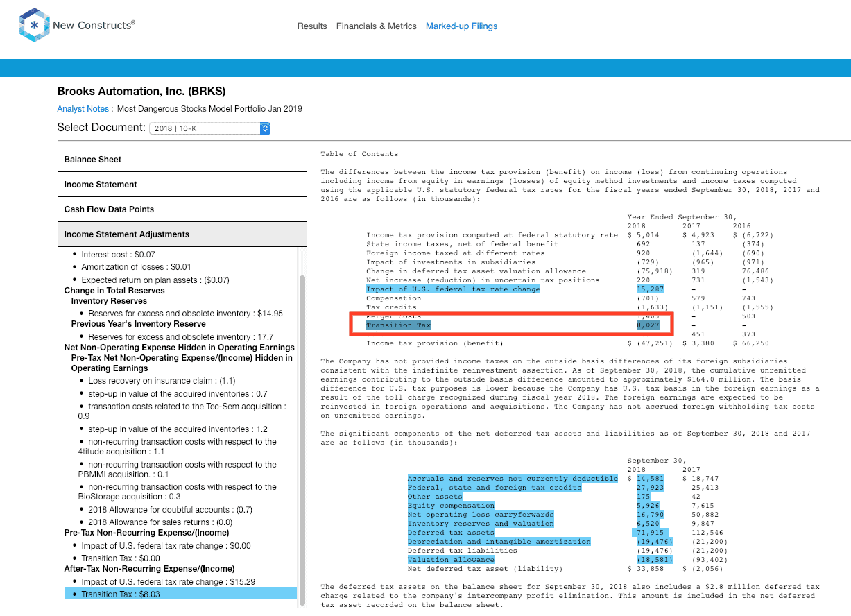Screen dimensions: 851x616
Task: Select Loss recovery on insurance claim item
Action: [x=162, y=381]
